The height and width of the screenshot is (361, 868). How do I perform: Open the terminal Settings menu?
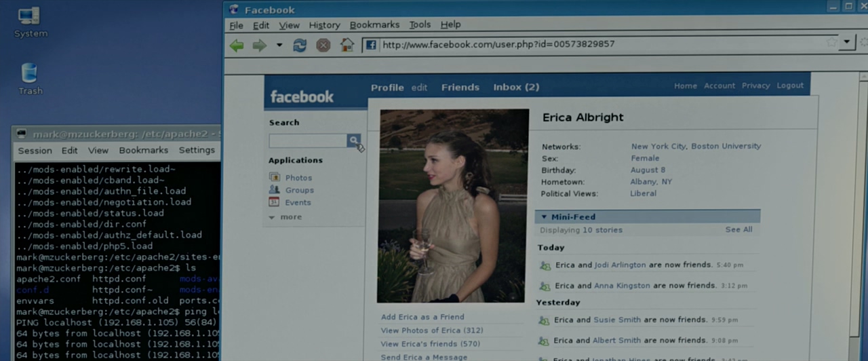(197, 150)
